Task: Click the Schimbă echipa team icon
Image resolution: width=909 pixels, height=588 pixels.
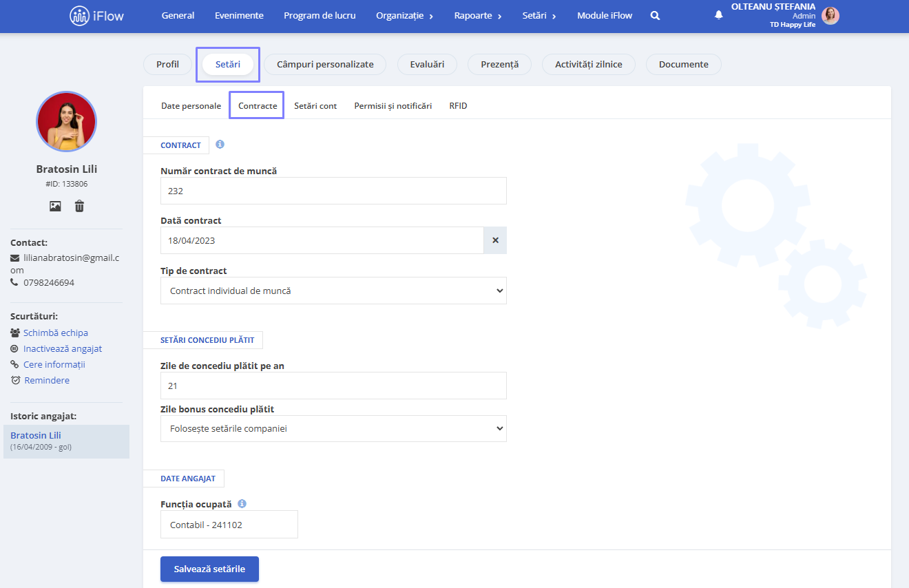Action: pos(15,333)
